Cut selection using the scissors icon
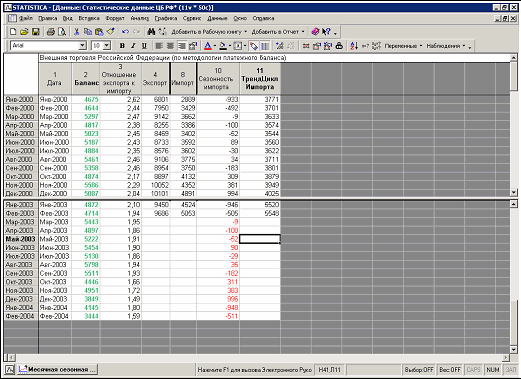521x379 pixels. coord(76,32)
